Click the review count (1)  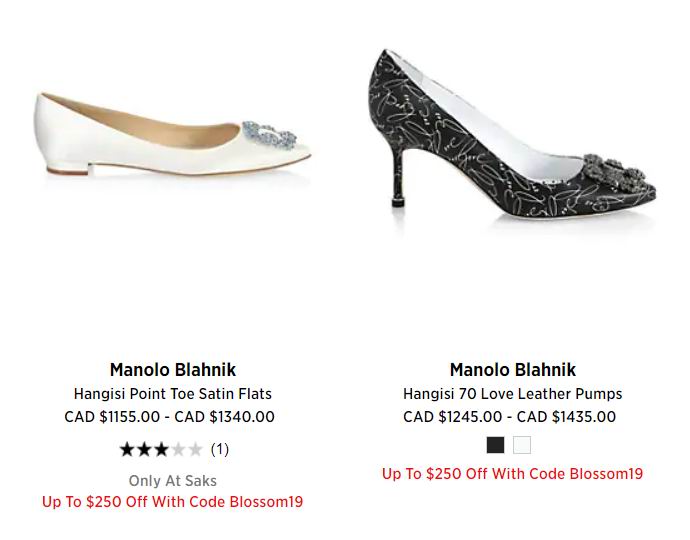pyautogui.click(x=220, y=449)
